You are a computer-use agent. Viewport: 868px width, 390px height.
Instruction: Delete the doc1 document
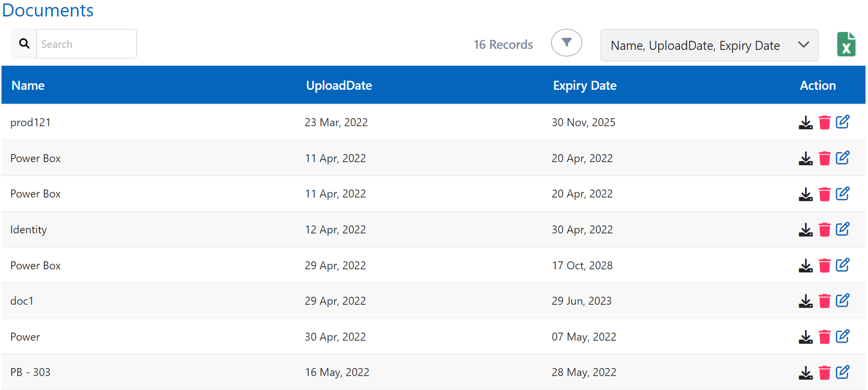coord(824,301)
